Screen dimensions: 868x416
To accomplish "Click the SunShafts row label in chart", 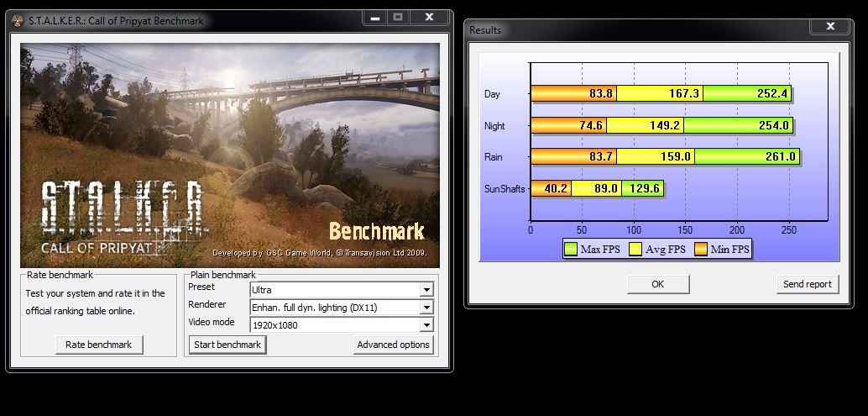I will tap(504, 189).
